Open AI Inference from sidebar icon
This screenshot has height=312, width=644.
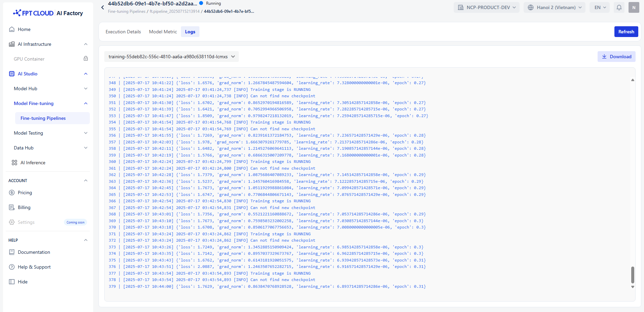click(x=14, y=163)
